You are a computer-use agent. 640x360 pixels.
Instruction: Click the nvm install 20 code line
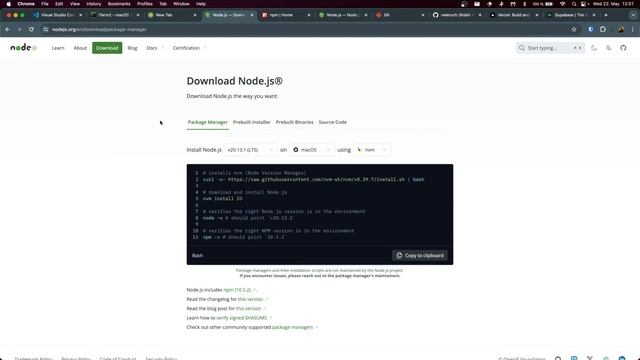222,199
